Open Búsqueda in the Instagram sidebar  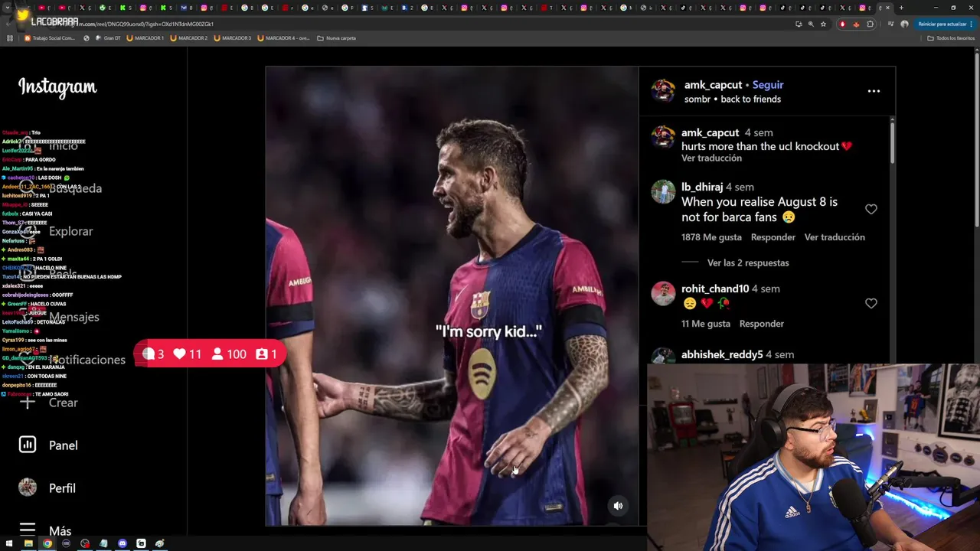75,188
